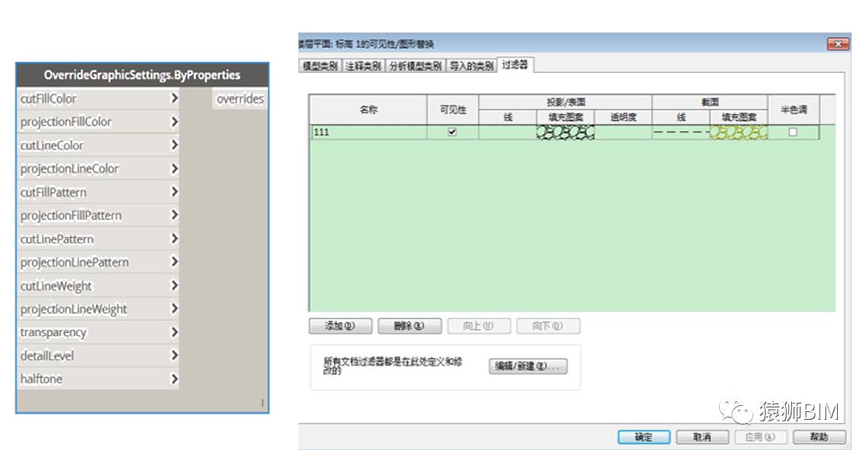Screen dimensions: 868x450
Task: Click the detailLevel port label
Action: 47,356
